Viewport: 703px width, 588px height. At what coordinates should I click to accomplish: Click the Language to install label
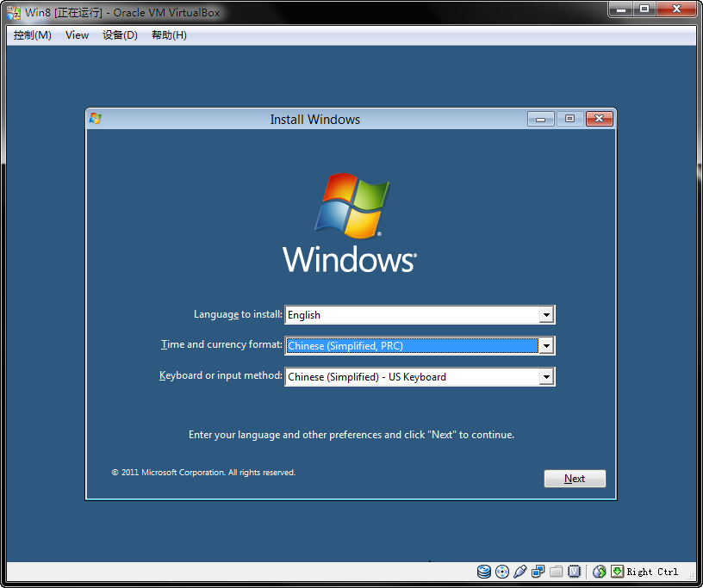click(x=238, y=314)
